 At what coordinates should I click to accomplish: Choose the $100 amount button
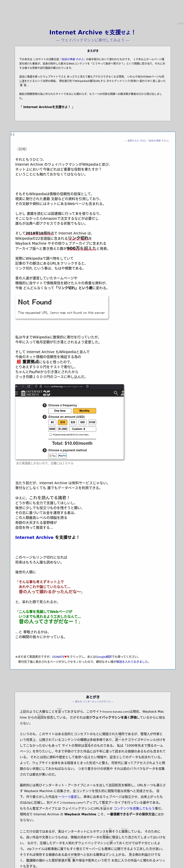[x=92, y=422]
